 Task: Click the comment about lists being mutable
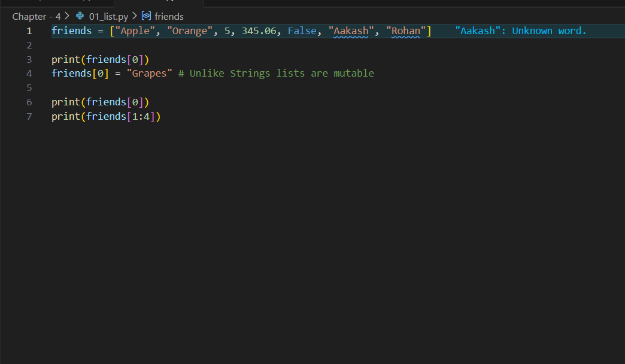pyautogui.click(x=281, y=73)
